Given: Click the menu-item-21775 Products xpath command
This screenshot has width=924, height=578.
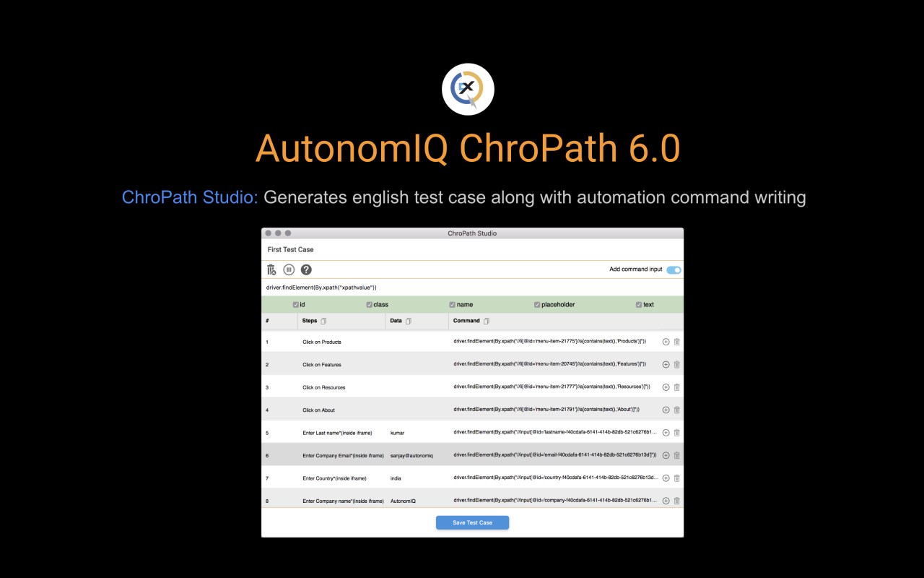Looking at the screenshot, I should (x=550, y=342).
